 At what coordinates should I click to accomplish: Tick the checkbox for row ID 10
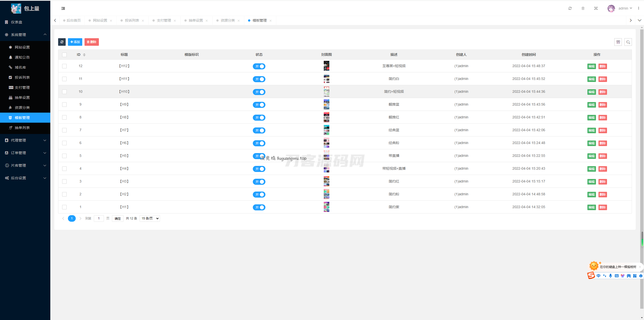point(64,92)
